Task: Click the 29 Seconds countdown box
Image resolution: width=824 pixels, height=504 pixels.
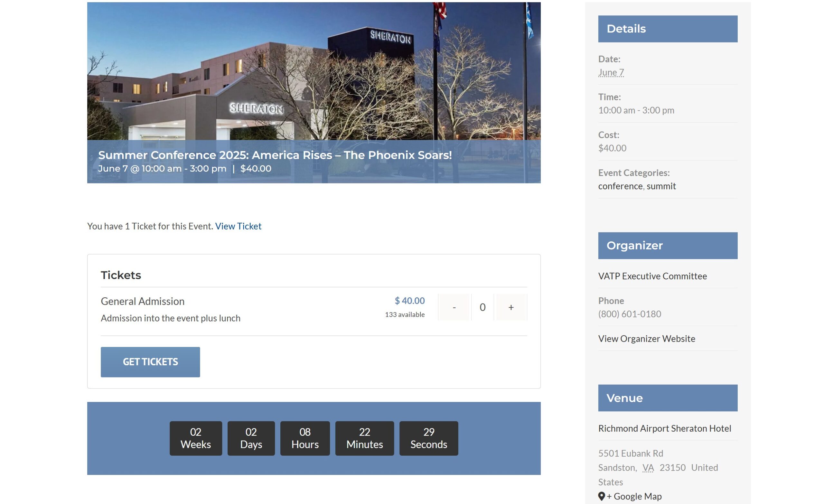Action: (429, 438)
